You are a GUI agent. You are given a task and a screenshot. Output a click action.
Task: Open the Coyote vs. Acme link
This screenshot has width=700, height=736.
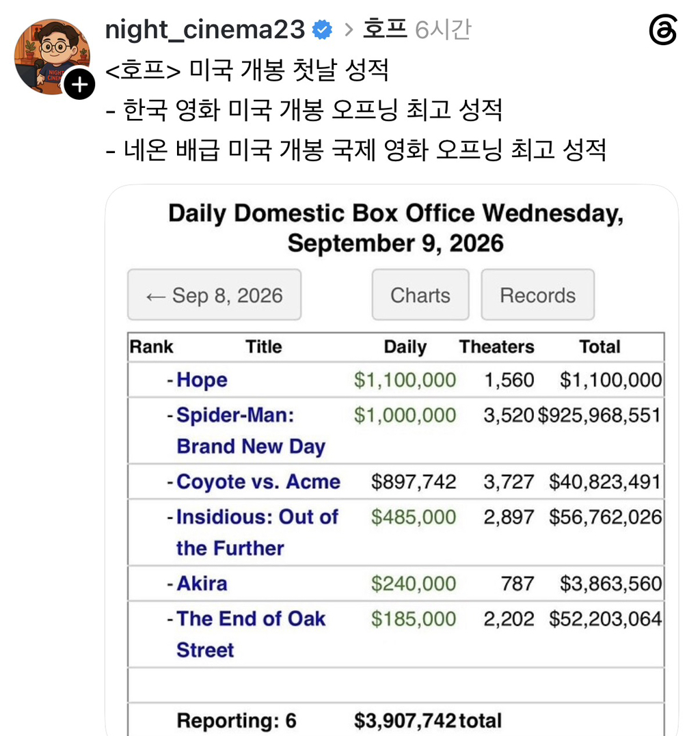(258, 482)
